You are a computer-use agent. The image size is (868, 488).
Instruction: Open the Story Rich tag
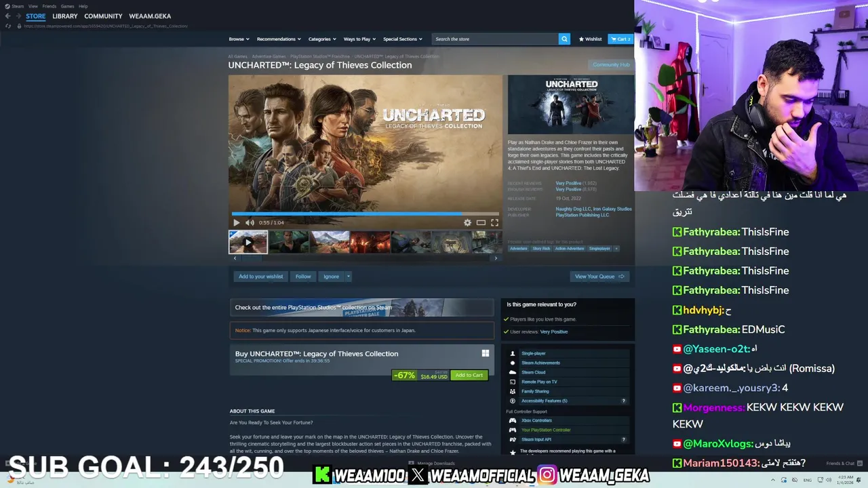541,249
